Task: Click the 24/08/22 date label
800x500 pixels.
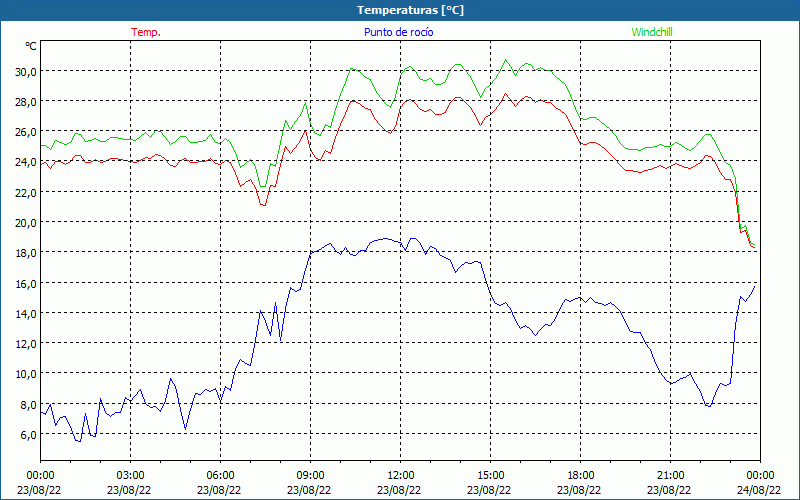Action: [x=760, y=490]
